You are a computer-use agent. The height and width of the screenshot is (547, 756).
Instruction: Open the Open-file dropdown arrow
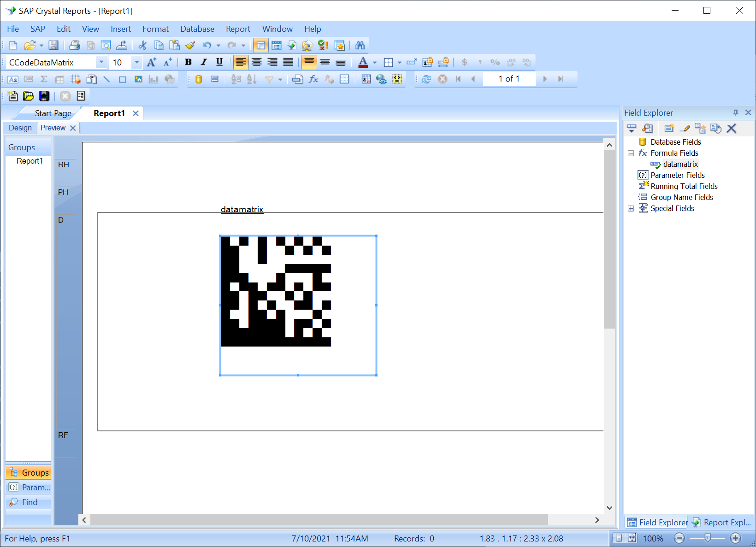point(41,45)
